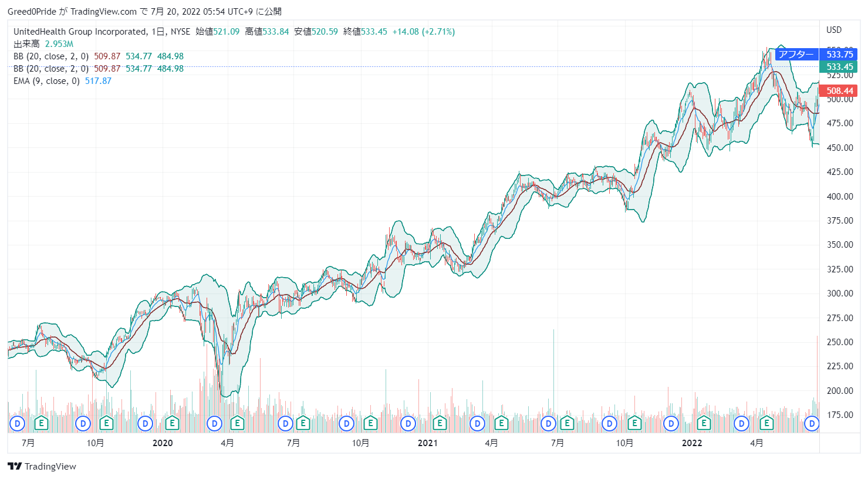
Task: Click the アフター after-hours price label
Action: [796, 55]
